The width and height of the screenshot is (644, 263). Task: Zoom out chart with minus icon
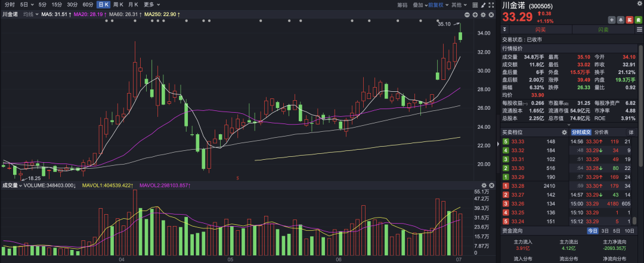click(x=466, y=14)
